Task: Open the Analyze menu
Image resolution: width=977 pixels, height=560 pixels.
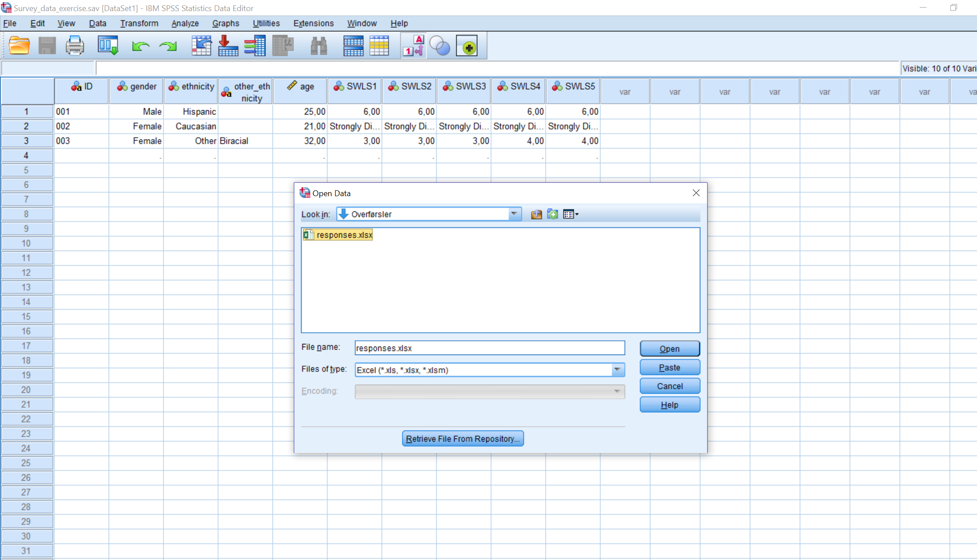Action: coord(185,24)
